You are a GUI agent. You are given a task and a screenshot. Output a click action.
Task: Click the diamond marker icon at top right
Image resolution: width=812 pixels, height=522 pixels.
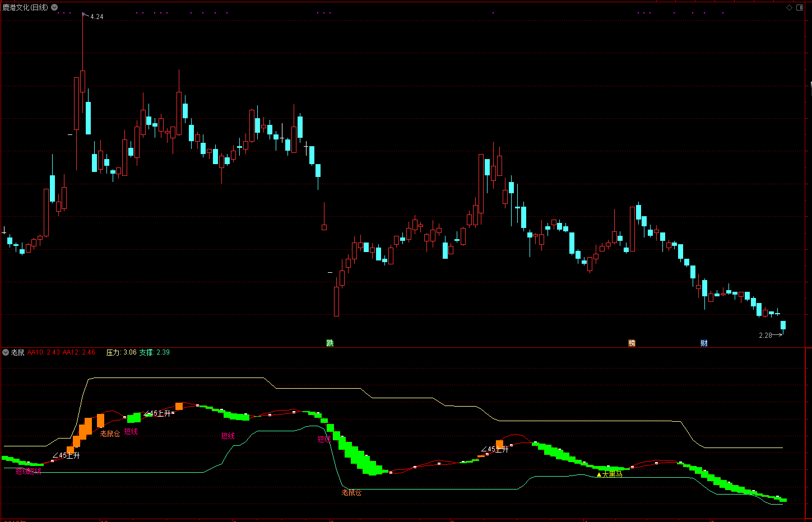[x=789, y=7]
